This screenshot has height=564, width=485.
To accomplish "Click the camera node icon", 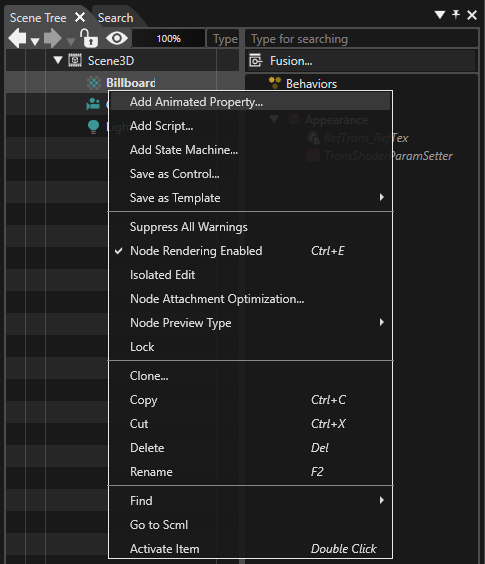I will [x=93, y=105].
